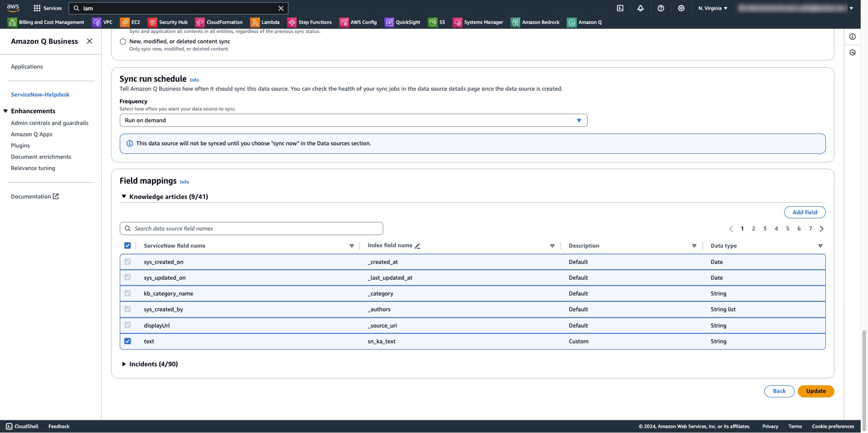Clear the iam search with X icon
The width and height of the screenshot is (868, 433).
point(281,8)
